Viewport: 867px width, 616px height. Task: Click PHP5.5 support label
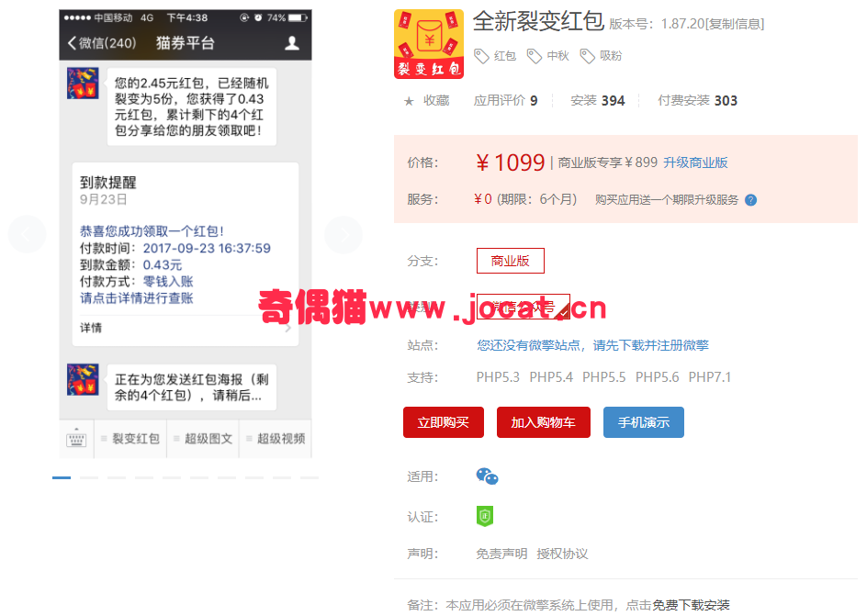pos(603,377)
